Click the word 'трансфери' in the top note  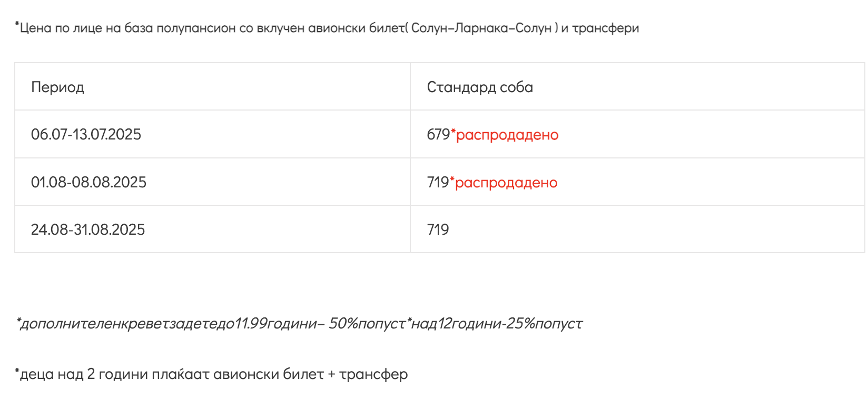click(606, 28)
